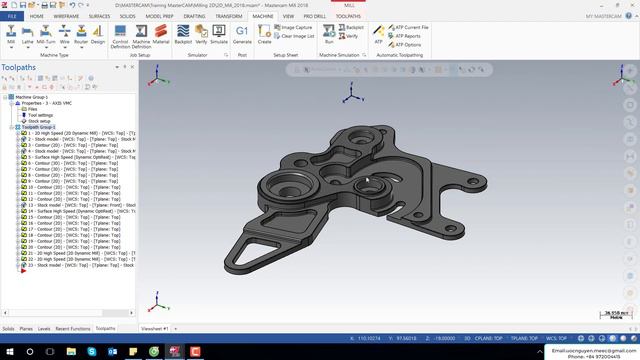
Task: Click Machine Simulation Verify button
Action: click(x=348, y=36)
